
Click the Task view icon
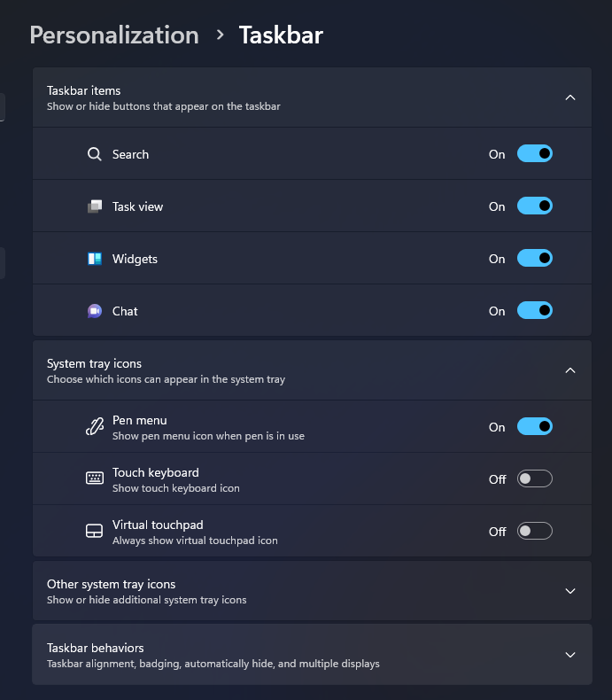click(95, 206)
